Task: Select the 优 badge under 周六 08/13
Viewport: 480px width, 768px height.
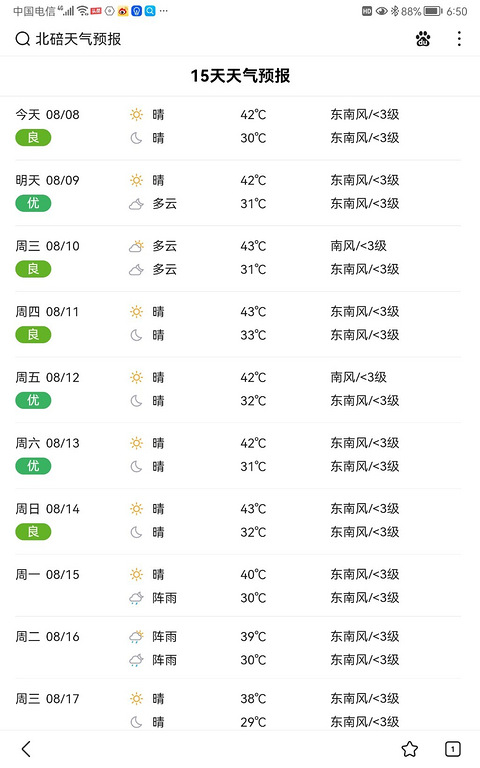Action: (33, 466)
